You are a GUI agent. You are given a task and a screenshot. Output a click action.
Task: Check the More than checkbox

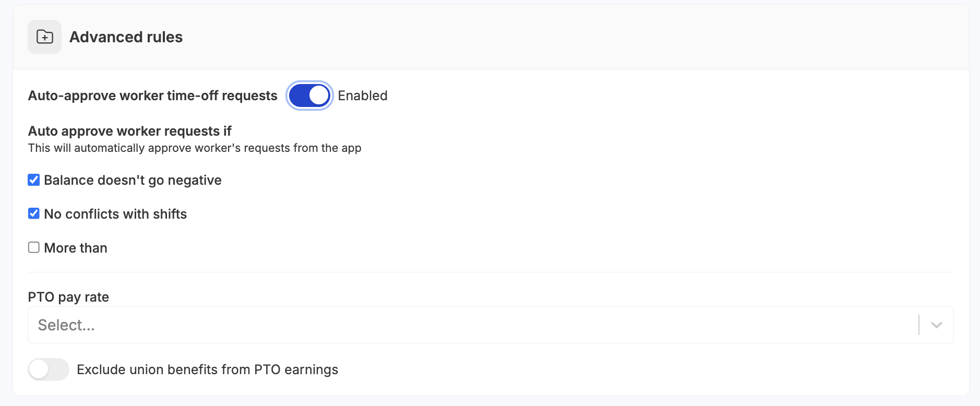(34, 247)
